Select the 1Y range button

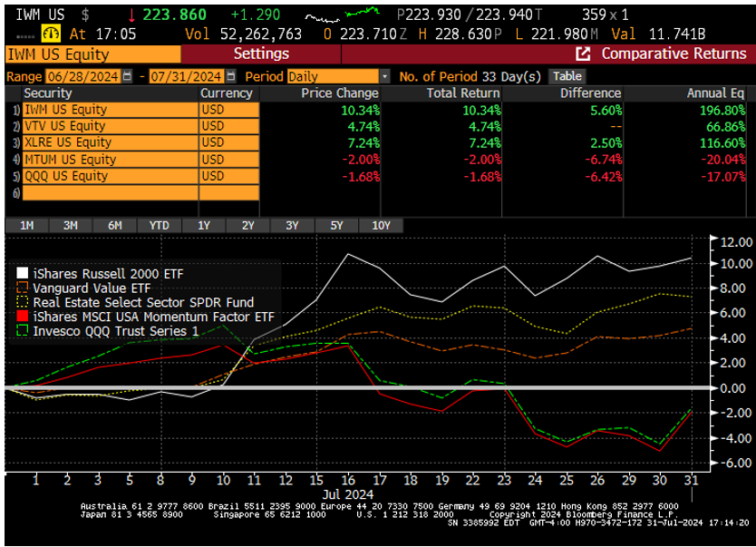[203, 225]
